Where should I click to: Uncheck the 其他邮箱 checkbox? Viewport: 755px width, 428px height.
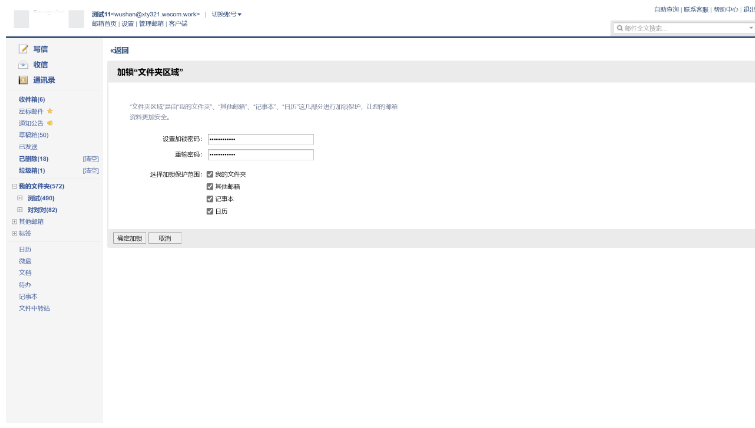click(x=210, y=186)
